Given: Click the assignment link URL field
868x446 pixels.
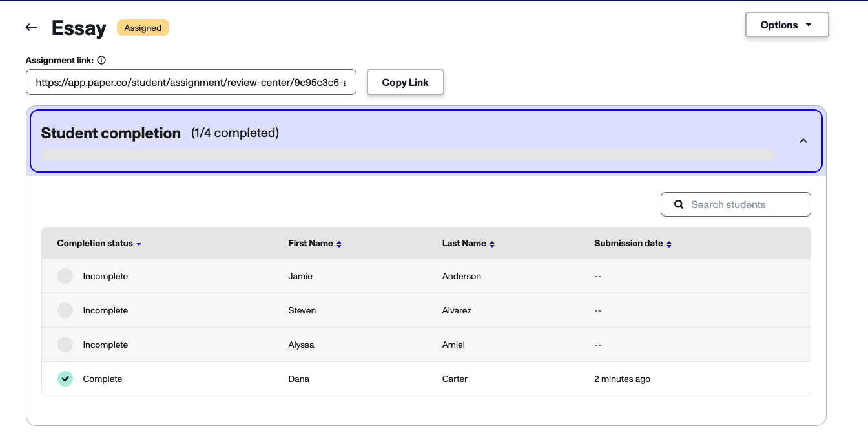Looking at the screenshot, I should [x=191, y=82].
